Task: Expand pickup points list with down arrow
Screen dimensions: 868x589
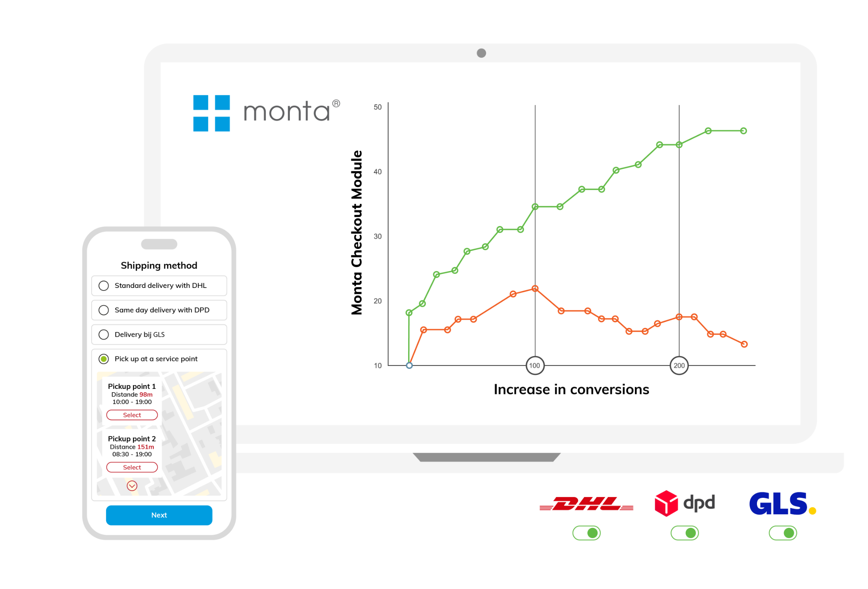Action: [131, 486]
